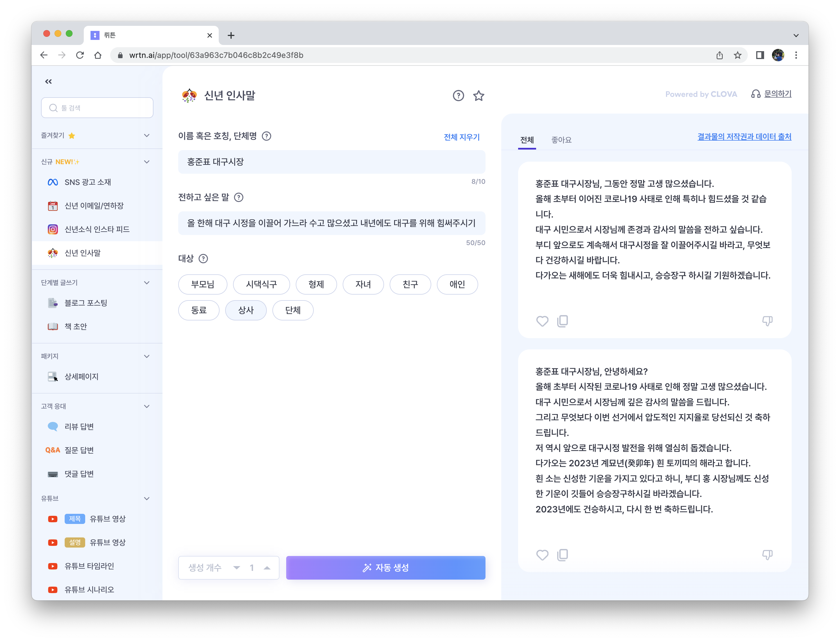Switch to the 좋아요 results tab
Image resolution: width=840 pixels, height=642 pixels.
click(561, 140)
